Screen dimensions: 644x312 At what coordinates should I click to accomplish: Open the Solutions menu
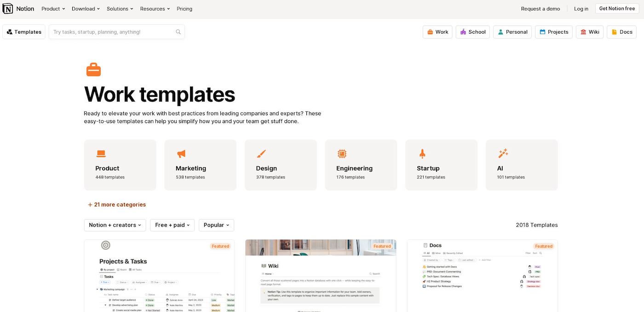(119, 8)
